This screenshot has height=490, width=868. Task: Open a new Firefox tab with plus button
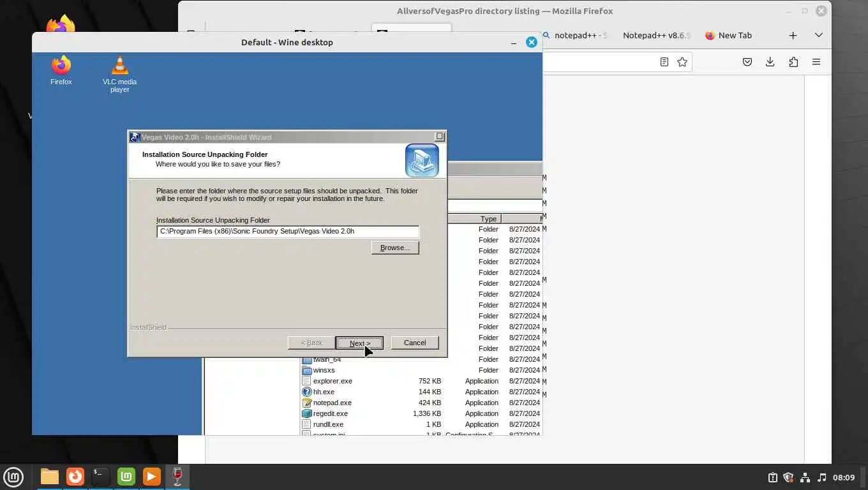(x=793, y=36)
